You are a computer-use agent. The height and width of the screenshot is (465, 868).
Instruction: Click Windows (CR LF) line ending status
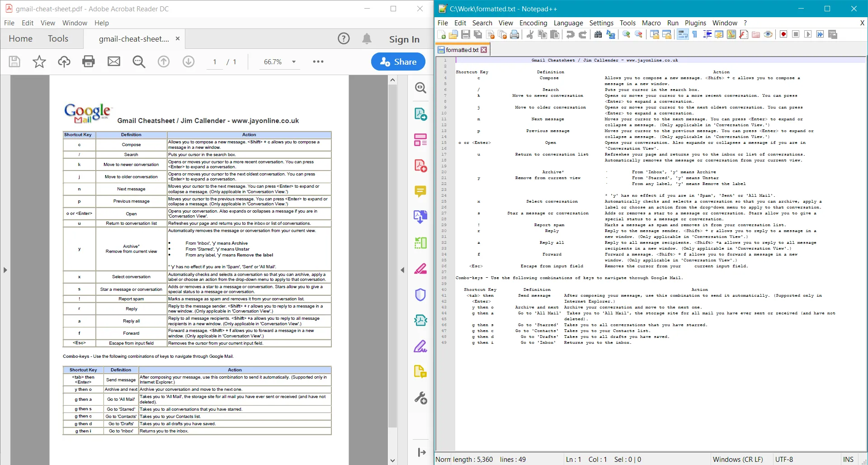tap(738, 460)
